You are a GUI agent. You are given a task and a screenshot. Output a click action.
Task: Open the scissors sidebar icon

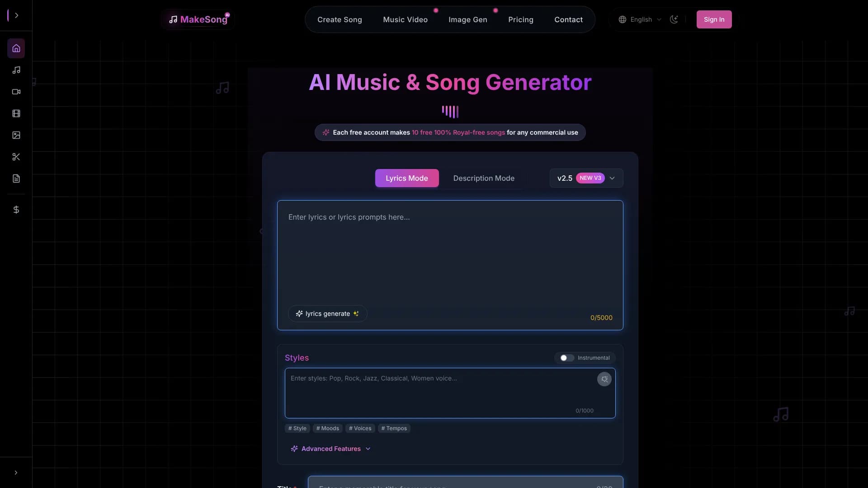(x=16, y=157)
